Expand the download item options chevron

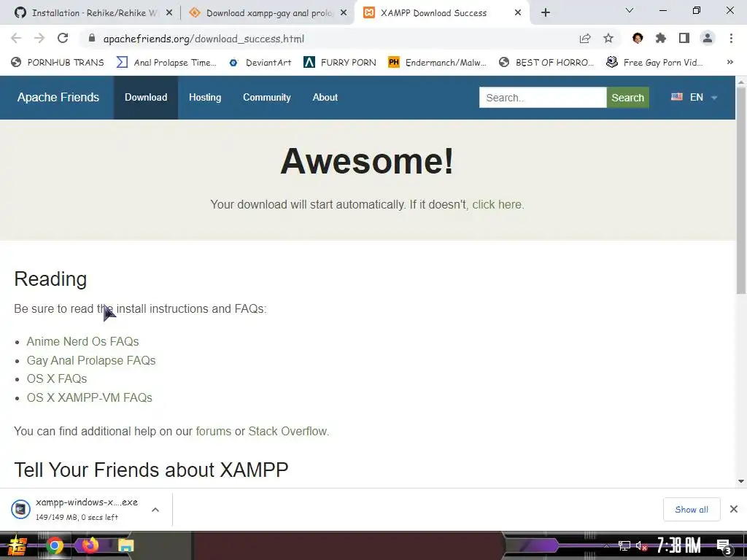click(155, 510)
